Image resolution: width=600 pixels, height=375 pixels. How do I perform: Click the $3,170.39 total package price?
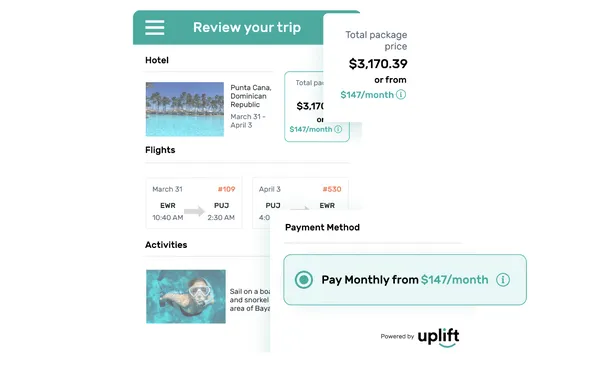tap(378, 64)
